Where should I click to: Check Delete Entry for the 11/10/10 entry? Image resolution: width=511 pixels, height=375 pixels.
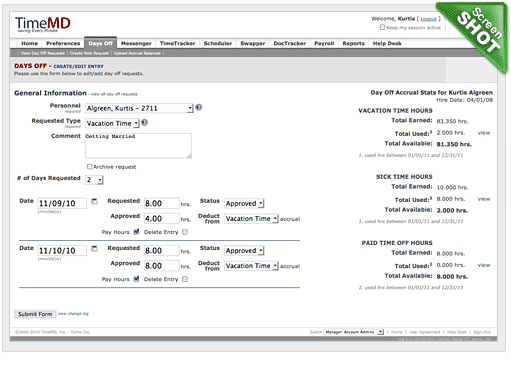coord(185,279)
